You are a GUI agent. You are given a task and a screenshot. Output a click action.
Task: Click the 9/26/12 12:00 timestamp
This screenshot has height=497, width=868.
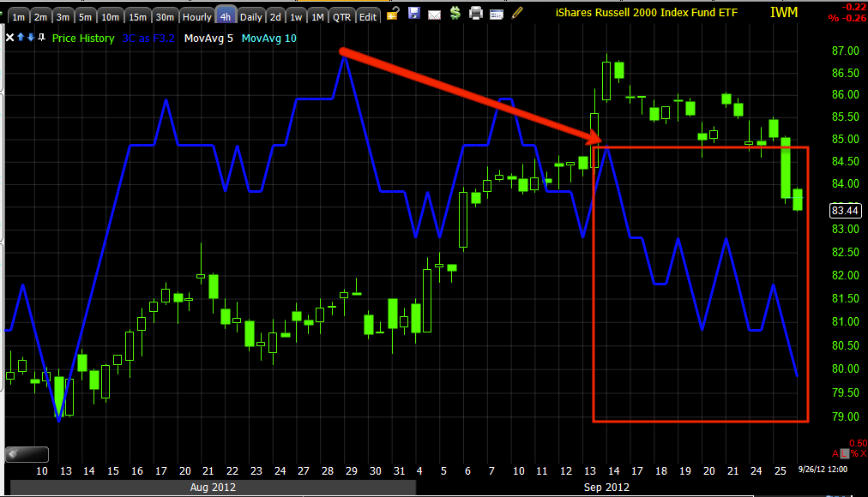point(823,470)
